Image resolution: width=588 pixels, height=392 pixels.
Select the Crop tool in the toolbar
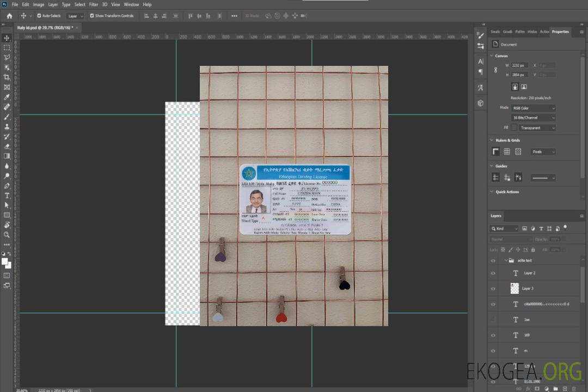tap(7, 77)
